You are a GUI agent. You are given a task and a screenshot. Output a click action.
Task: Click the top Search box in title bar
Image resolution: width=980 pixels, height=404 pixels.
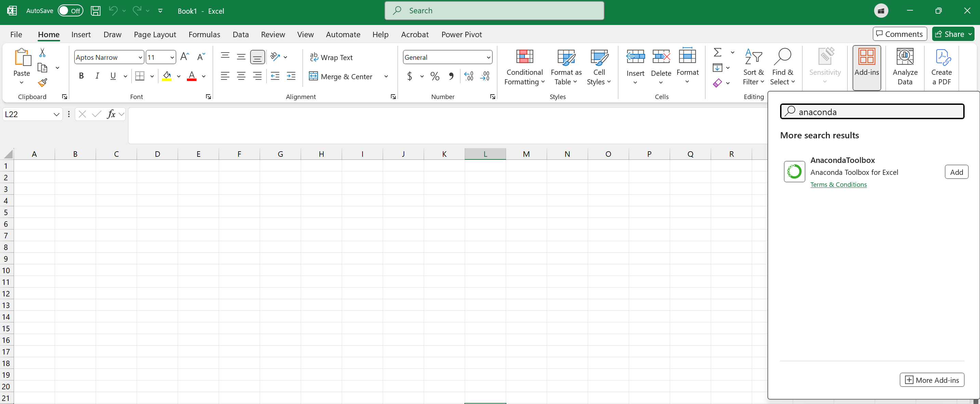[494, 11]
